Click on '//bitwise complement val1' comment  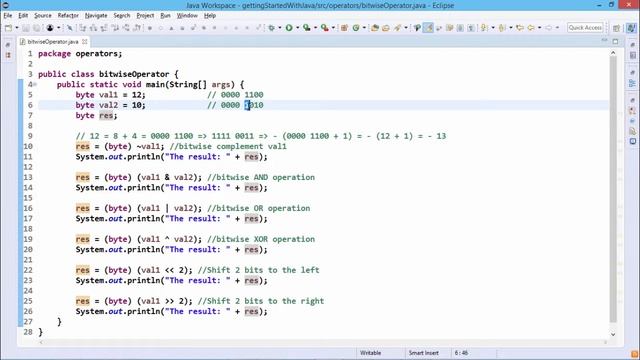tap(228, 146)
